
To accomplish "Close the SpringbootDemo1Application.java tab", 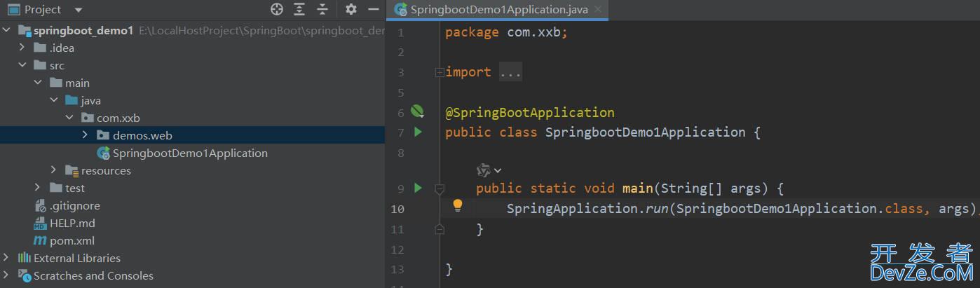I will pyautogui.click(x=597, y=9).
